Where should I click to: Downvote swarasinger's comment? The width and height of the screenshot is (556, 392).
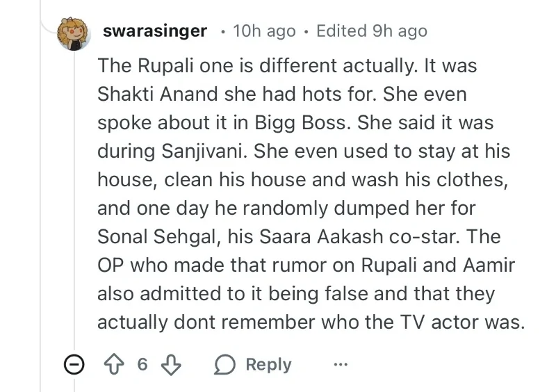point(170,365)
